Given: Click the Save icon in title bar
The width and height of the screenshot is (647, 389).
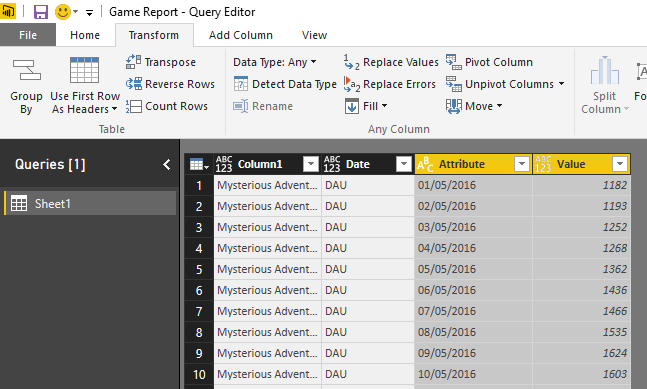Looking at the screenshot, I should point(40,12).
